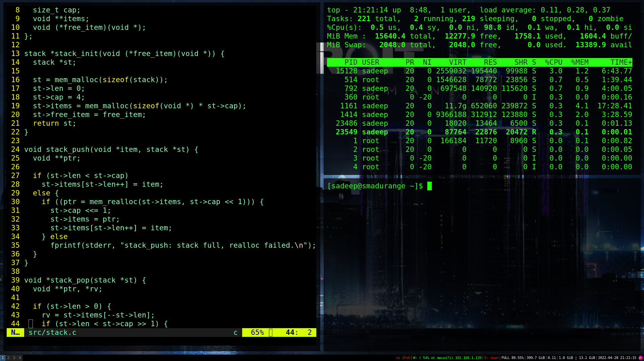The width and height of the screenshot is (644, 361).
Task: Click the 'E: down' ethernet status
Action: [x=491, y=358]
